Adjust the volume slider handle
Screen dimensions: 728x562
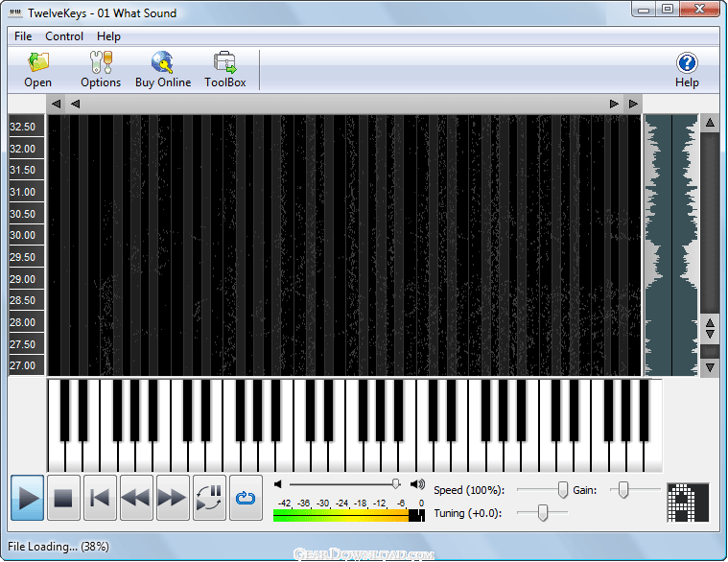pos(395,484)
